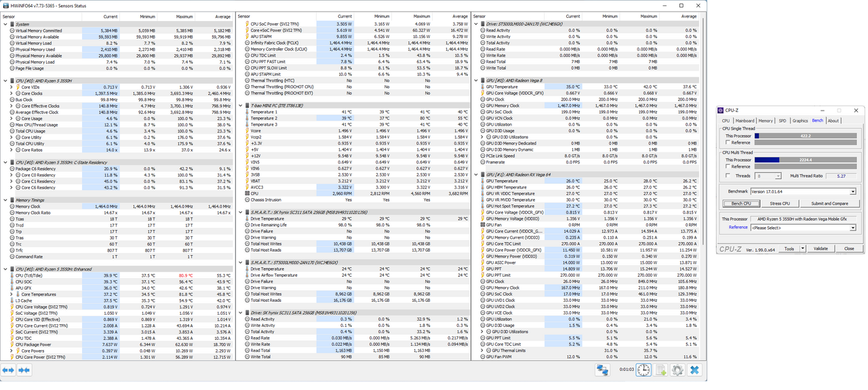
Task: Click the log file with plus icon
Action: point(660,370)
